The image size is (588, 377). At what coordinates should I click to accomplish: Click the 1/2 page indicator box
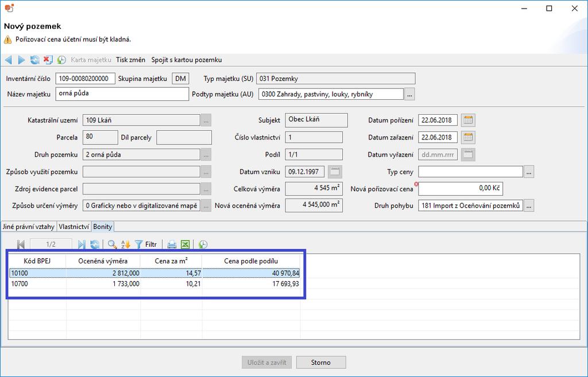point(51,244)
